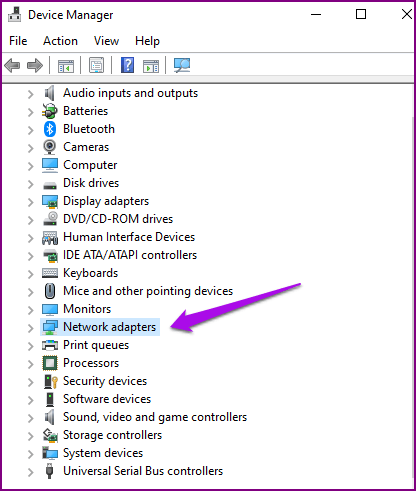Select Mice and other pointing devices

(148, 291)
